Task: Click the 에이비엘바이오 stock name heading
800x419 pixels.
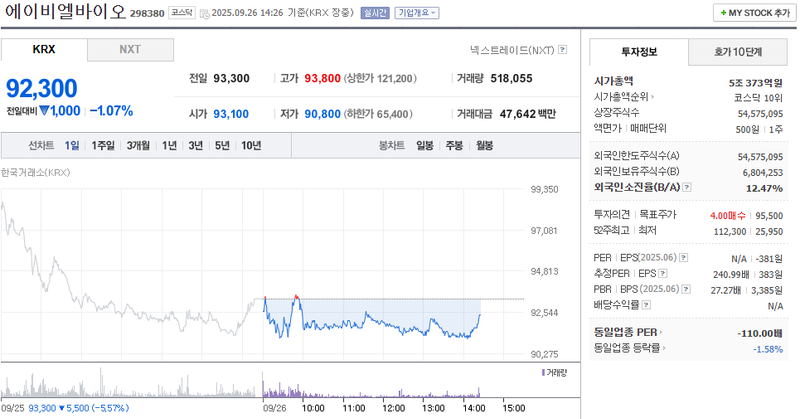Action: click(65, 12)
